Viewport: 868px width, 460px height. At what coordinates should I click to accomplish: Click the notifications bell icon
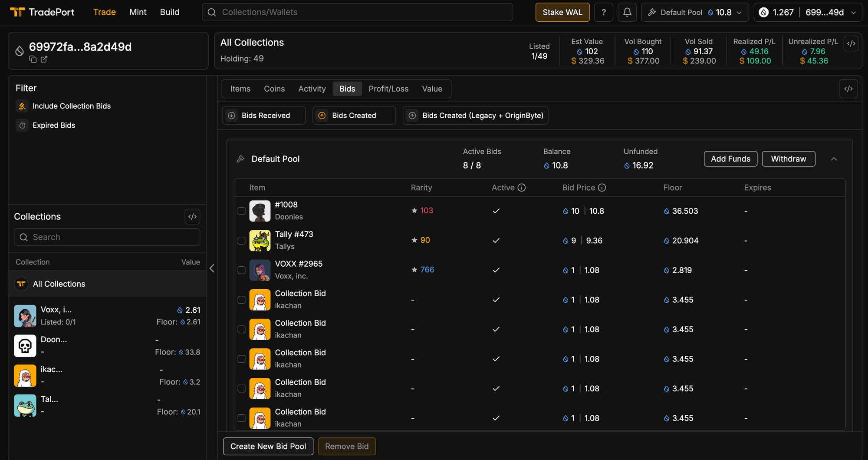[627, 12]
